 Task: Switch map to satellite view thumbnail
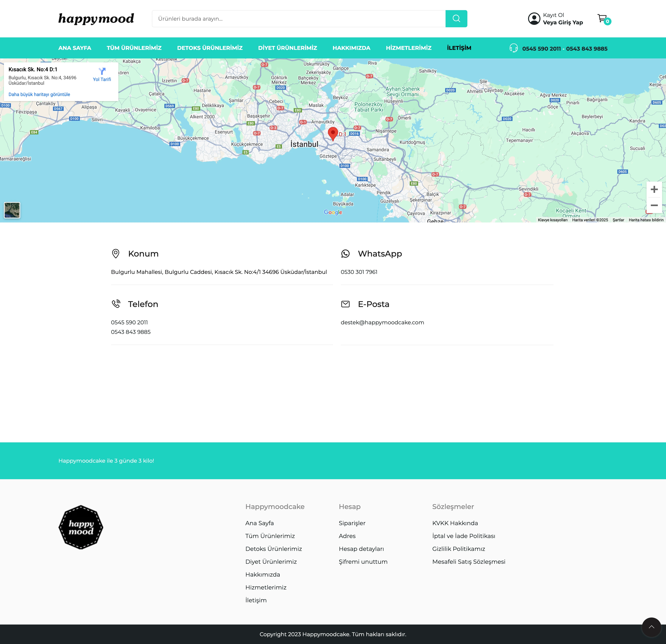tap(12, 210)
